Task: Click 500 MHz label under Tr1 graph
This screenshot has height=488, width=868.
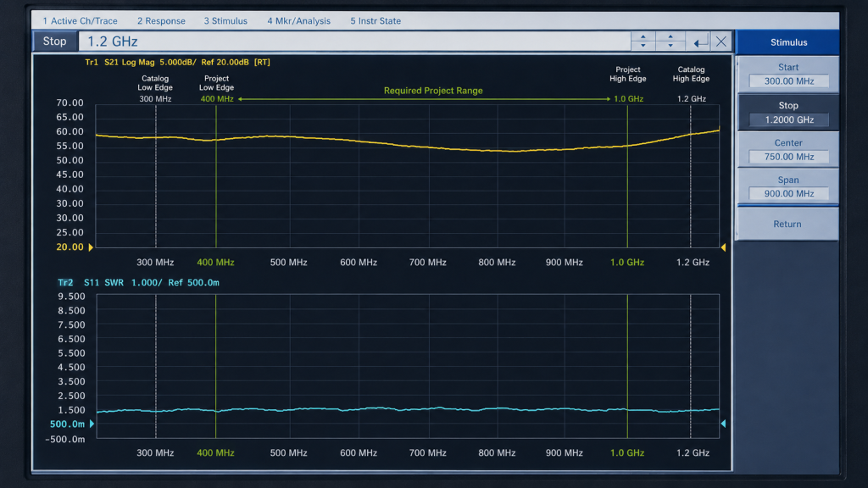Action: 288,263
